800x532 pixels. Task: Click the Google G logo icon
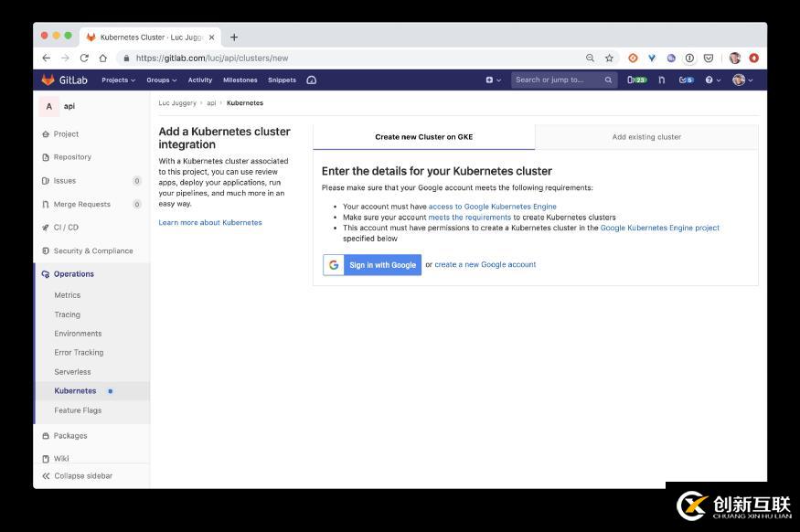click(334, 265)
